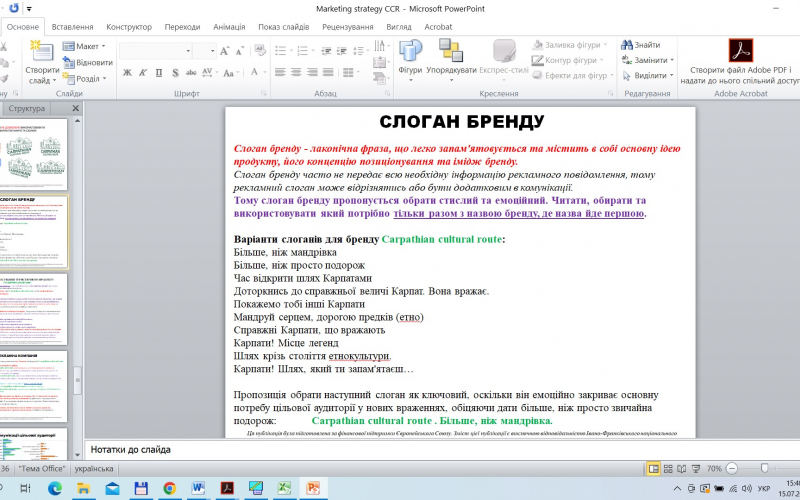Open Макет layout dropdown

point(84,46)
